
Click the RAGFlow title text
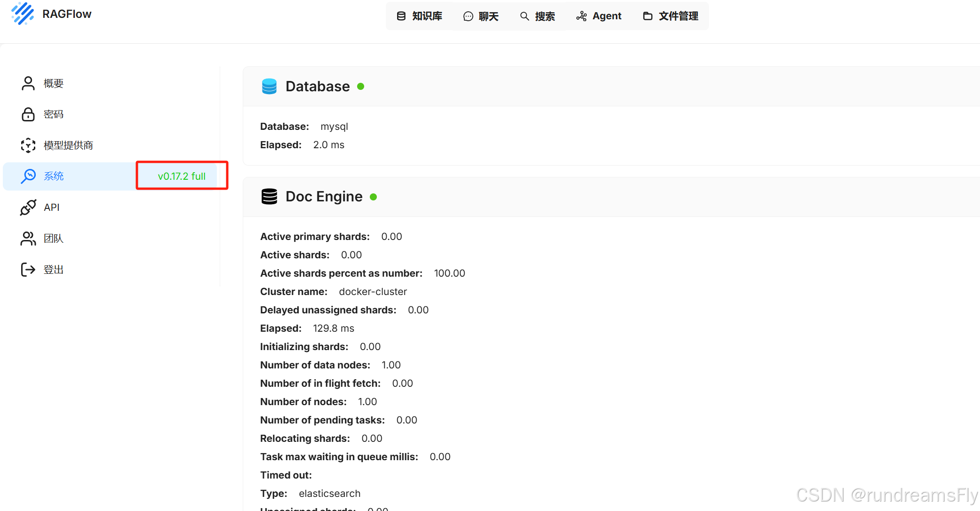point(67,14)
